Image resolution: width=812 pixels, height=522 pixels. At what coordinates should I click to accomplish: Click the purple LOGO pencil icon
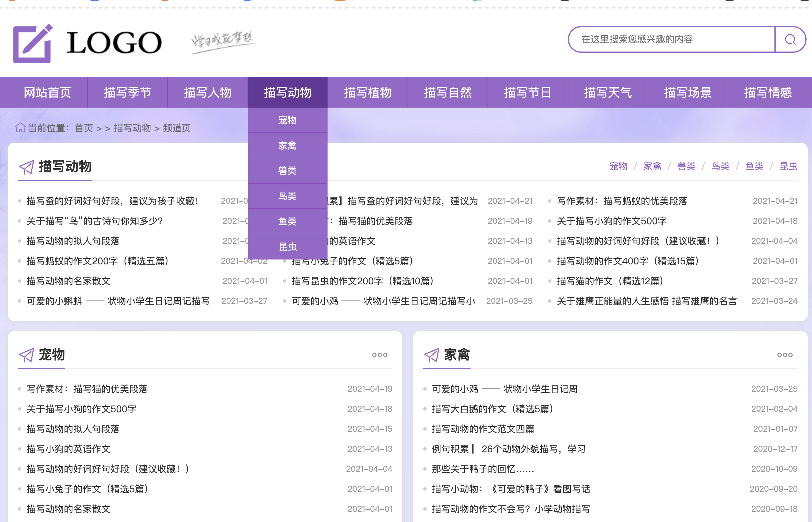click(x=33, y=43)
